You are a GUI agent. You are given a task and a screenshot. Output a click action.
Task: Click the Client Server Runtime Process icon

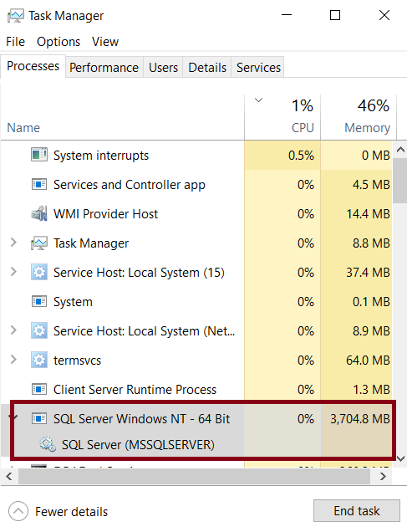click(39, 389)
